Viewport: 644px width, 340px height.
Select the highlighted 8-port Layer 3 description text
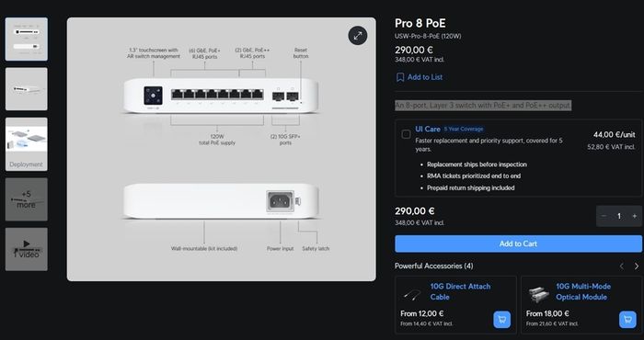[x=483, y=106]
